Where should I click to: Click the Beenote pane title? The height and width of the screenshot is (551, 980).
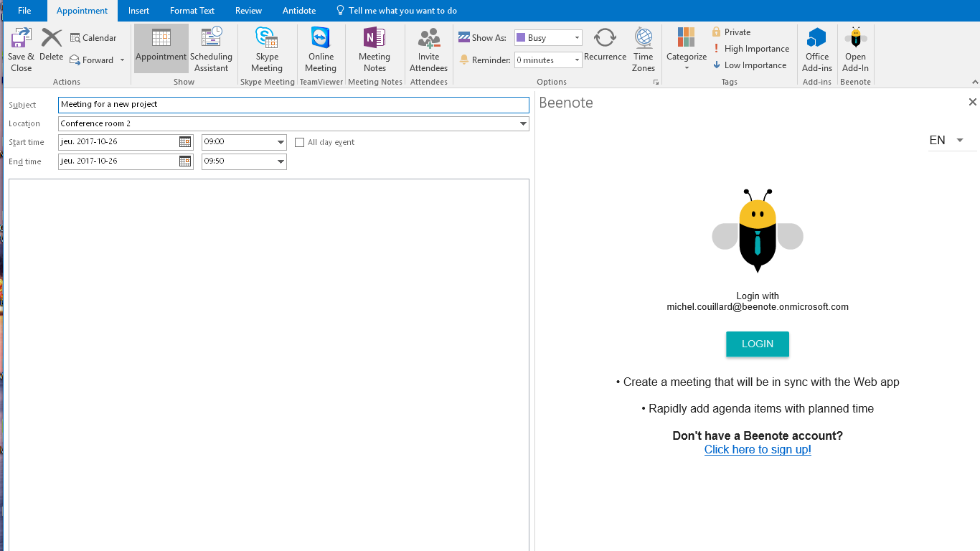click(566, 103)
